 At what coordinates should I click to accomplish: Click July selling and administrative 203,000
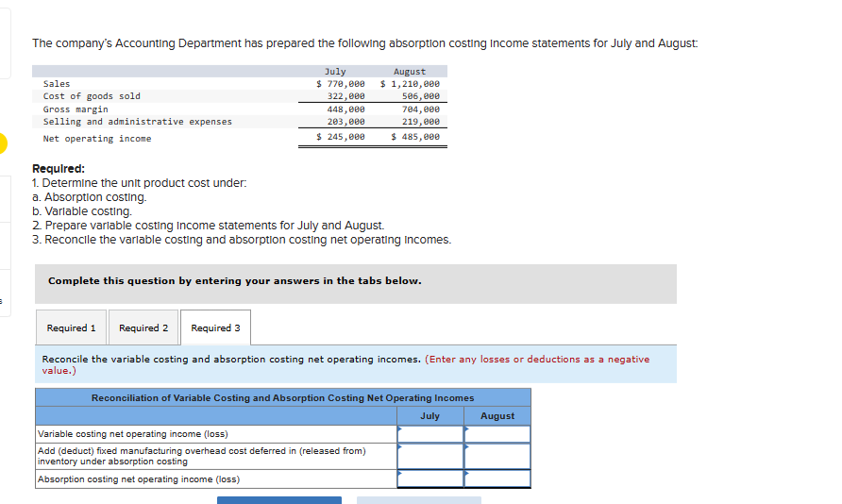pyautogui.click(x=345, y=122)
